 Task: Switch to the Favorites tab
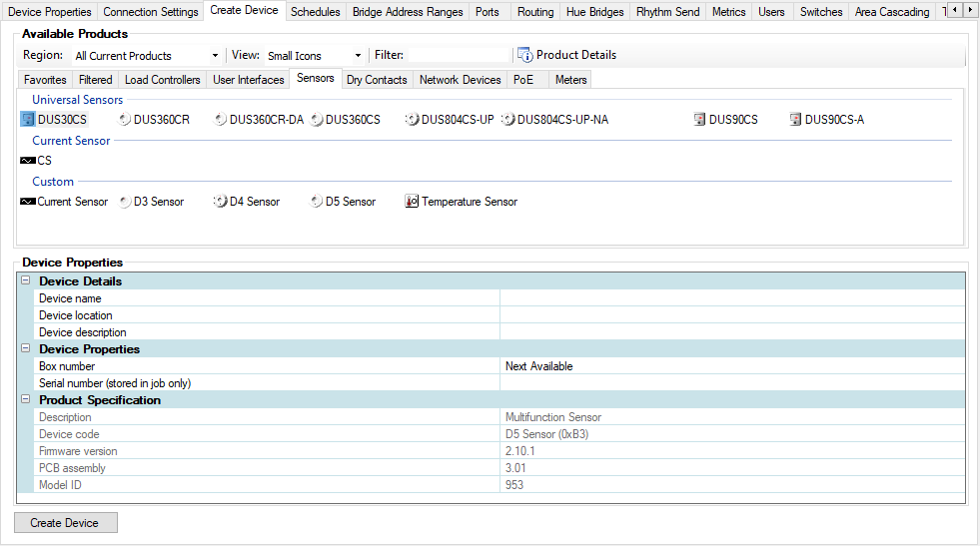[45, 80]
